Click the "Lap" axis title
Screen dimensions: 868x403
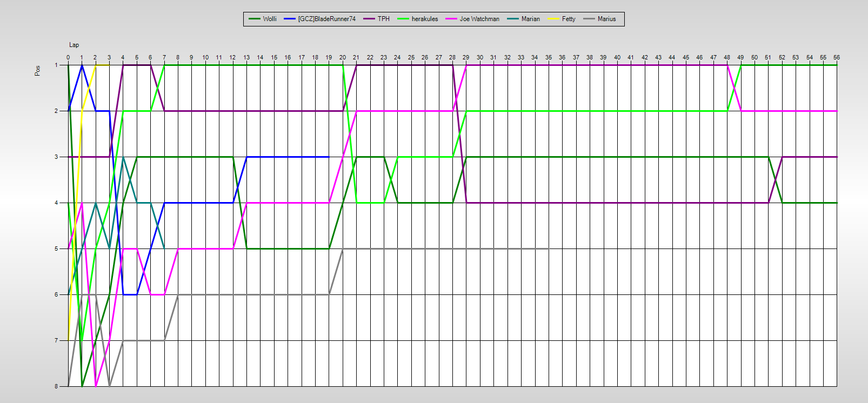pos(74,45)
